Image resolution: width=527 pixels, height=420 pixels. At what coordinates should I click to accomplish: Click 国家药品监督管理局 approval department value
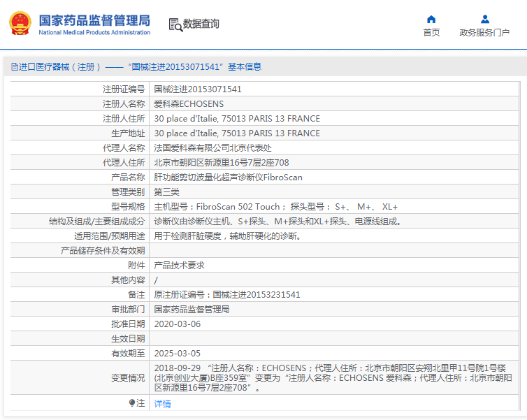click(192, 310)
